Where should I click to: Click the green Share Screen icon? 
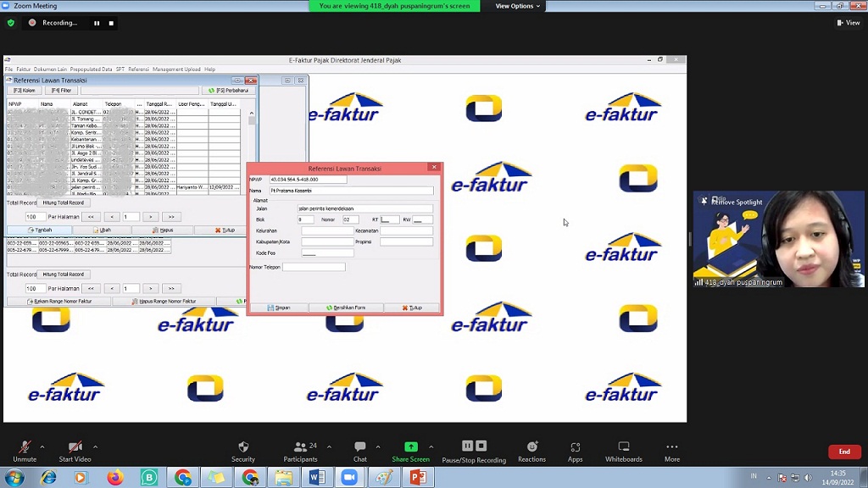tap(410, 447)
